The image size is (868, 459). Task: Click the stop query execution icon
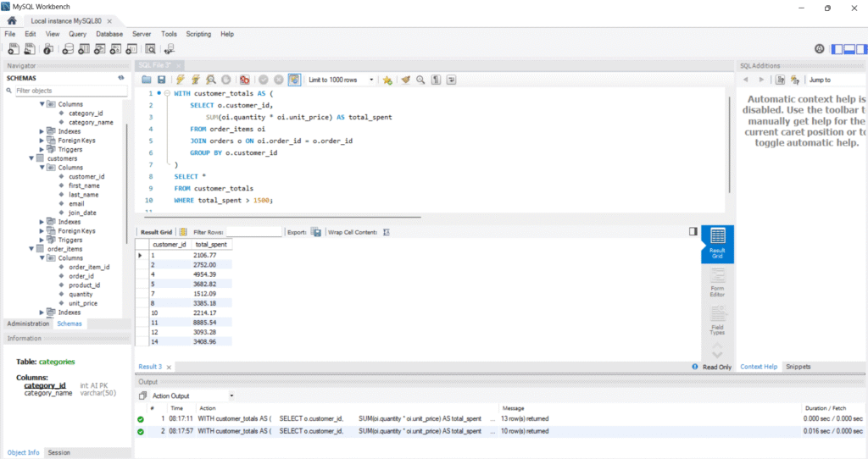225,80
